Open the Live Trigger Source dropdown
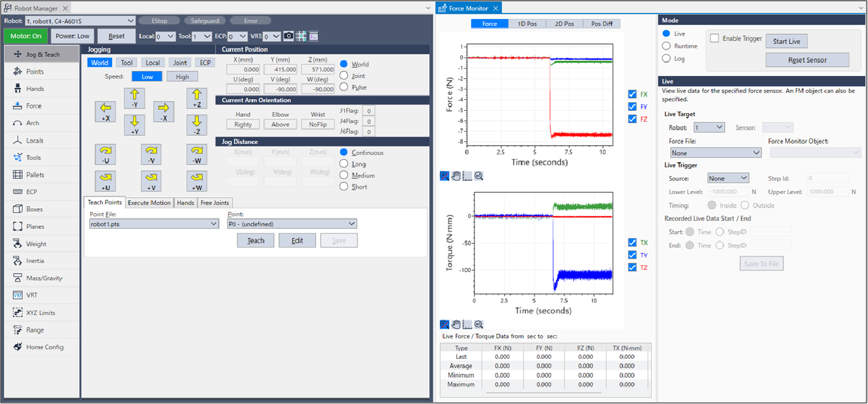 (728, 178)
